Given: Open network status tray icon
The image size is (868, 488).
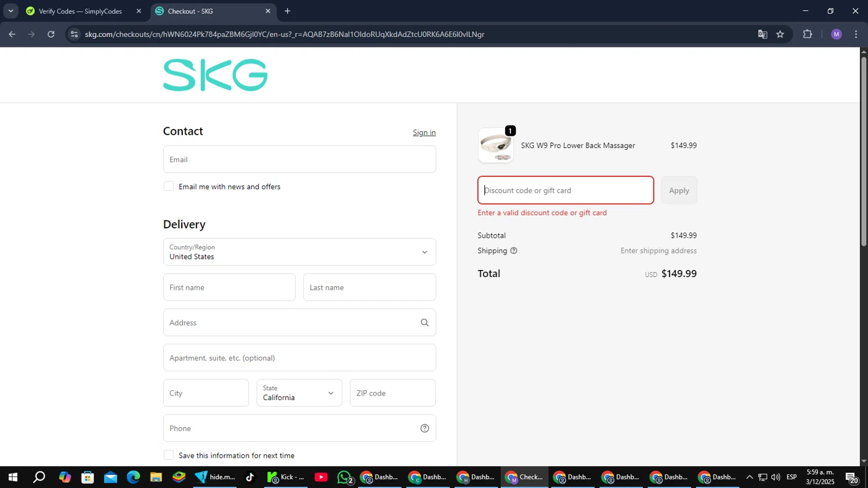Looking at the screenshot, I should (x=763, y=477).
